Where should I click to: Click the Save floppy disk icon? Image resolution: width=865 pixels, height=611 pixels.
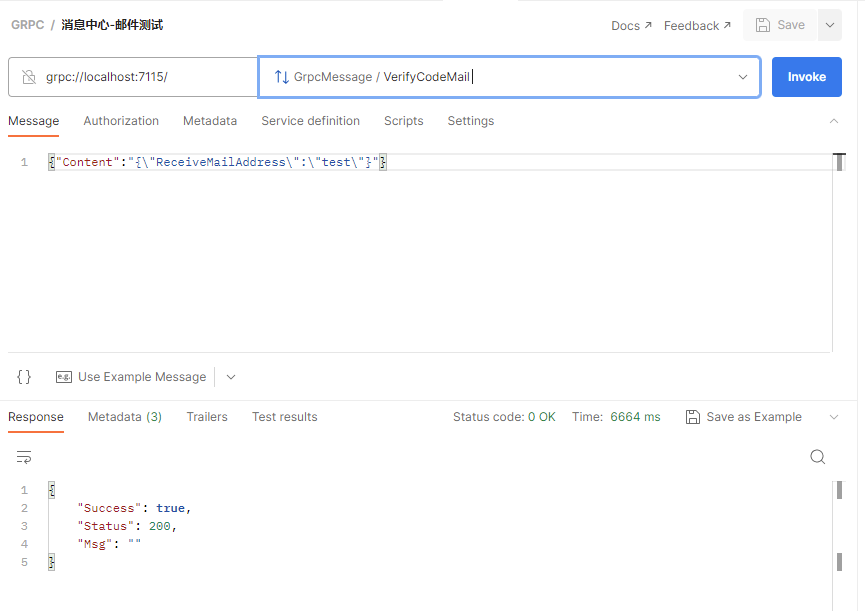764,25
